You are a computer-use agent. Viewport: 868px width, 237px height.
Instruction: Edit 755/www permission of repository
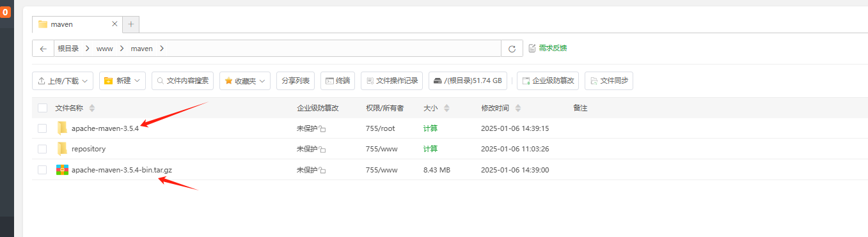tap(382, 149)
